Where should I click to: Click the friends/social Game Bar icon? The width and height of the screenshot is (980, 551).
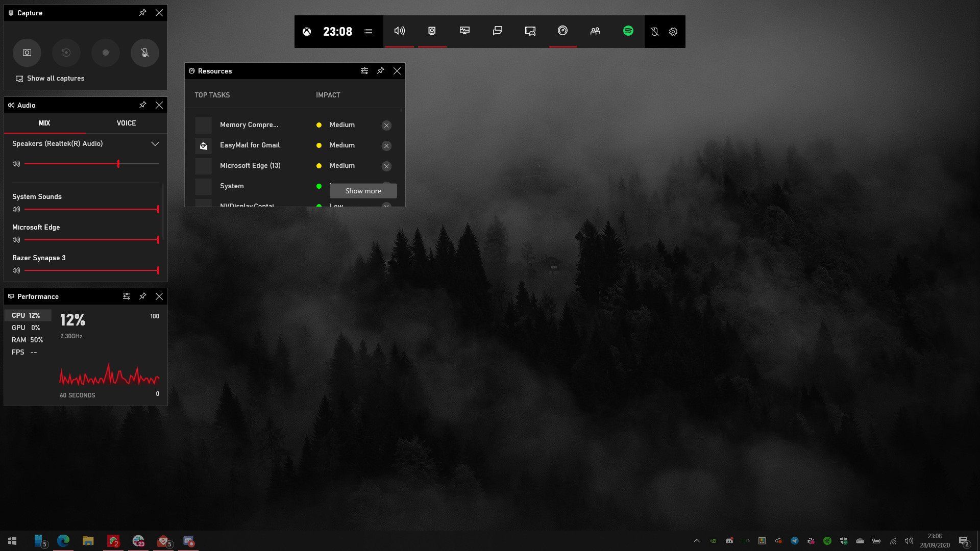pos(595,31)
